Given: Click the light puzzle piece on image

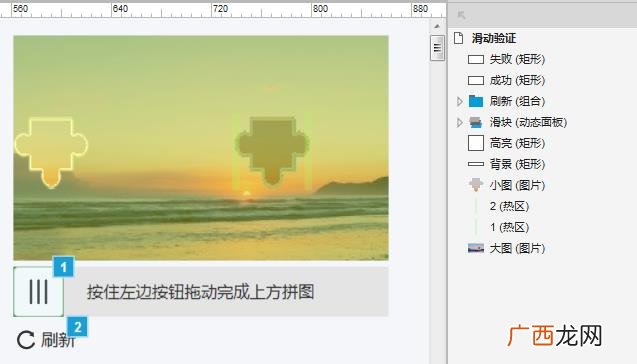Looking at the screenshot, I should pos(51,152).
